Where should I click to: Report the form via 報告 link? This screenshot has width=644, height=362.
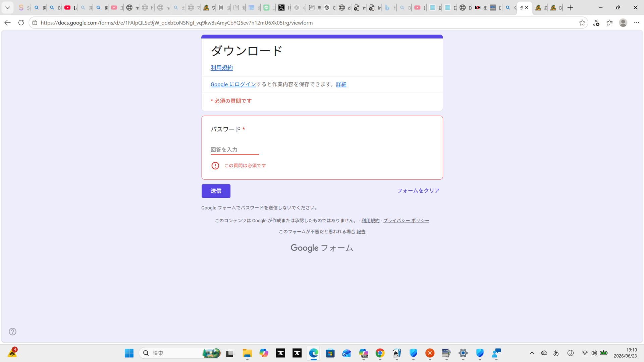pos(361,232)
